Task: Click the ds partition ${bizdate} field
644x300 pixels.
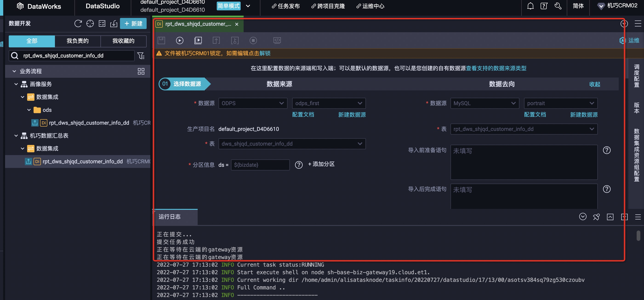Action: [260, 165]
